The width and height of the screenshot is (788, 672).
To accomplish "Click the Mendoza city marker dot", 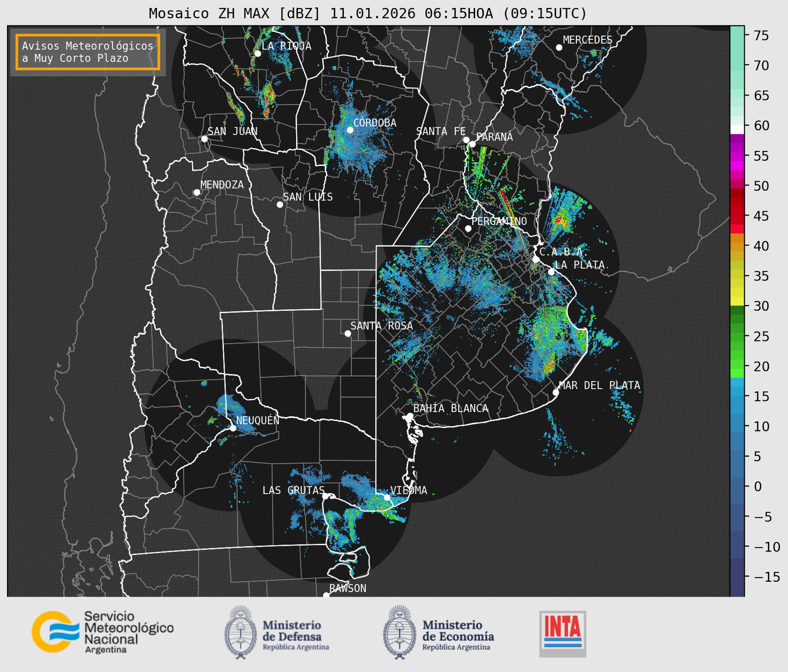I will point(197,193).
